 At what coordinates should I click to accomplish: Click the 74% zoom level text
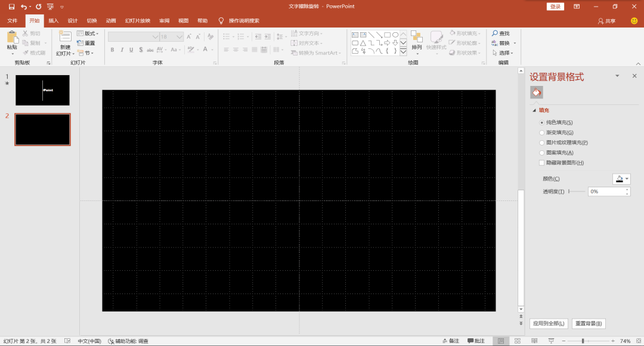point(625,341)
